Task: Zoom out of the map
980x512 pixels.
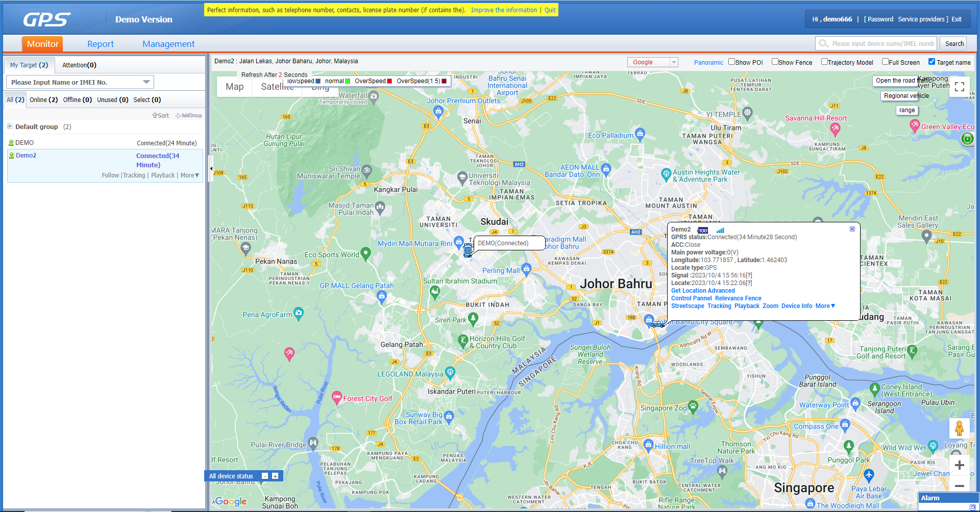Action: [960, 486]
